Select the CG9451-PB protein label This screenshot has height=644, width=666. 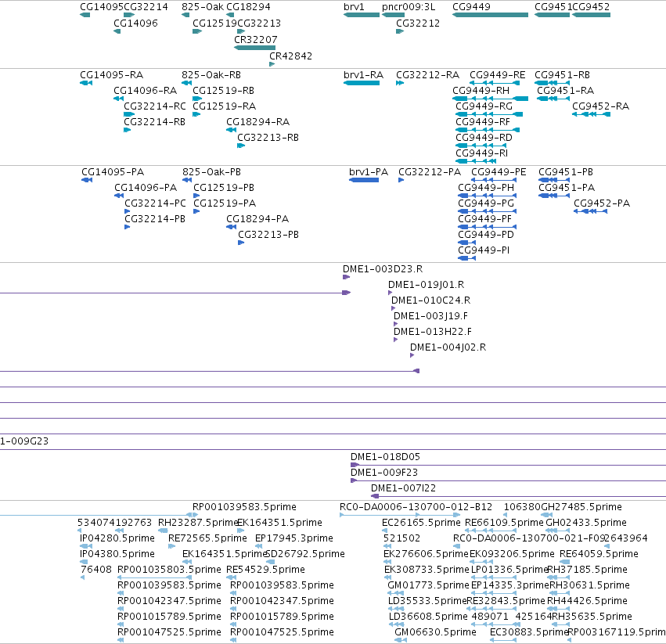point(566,172)
